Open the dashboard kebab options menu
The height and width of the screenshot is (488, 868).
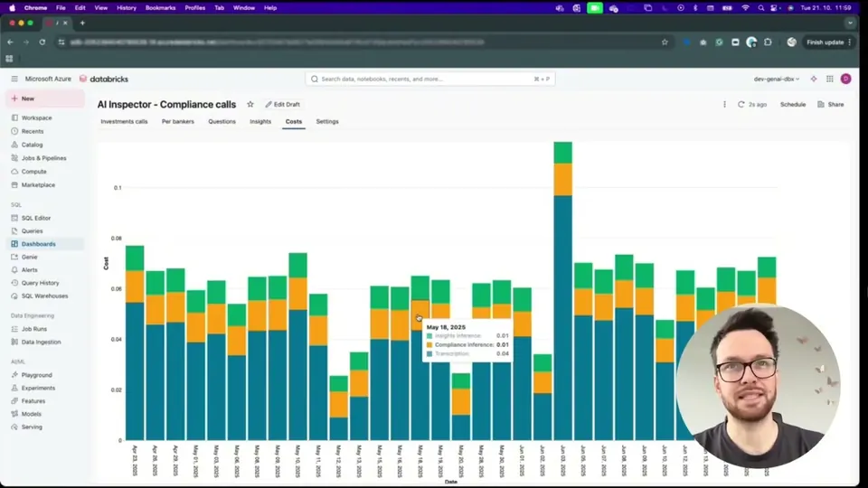click(x=724, y=104)
